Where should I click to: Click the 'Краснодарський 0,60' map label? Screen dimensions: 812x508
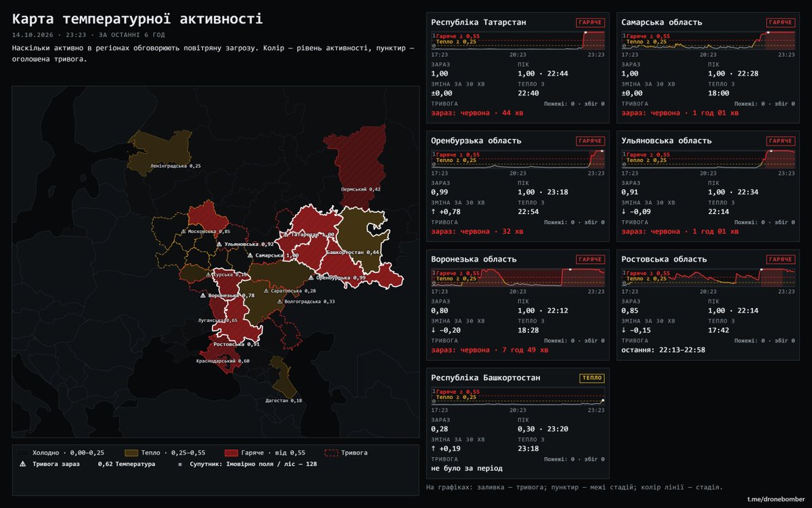223,361
